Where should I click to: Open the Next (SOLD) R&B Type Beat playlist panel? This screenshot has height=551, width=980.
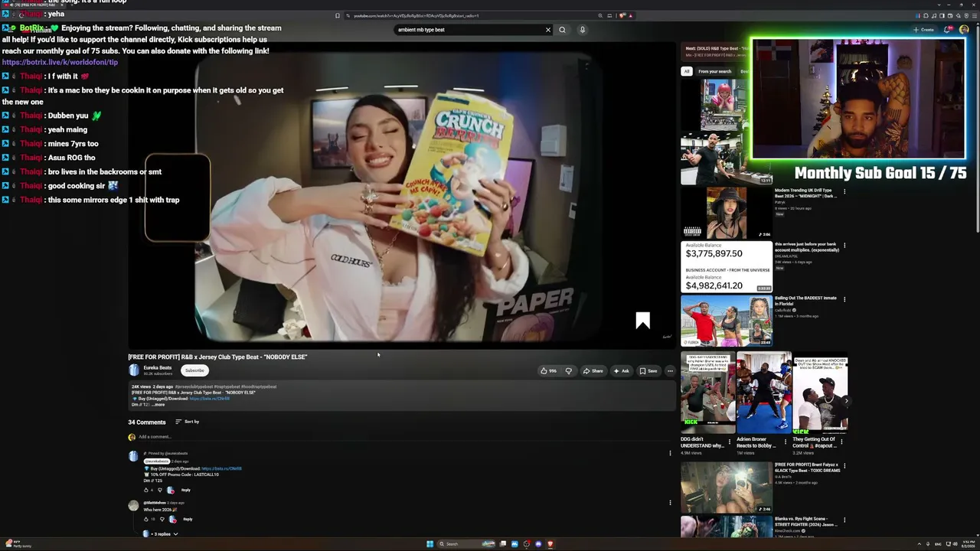coord(714,51)
